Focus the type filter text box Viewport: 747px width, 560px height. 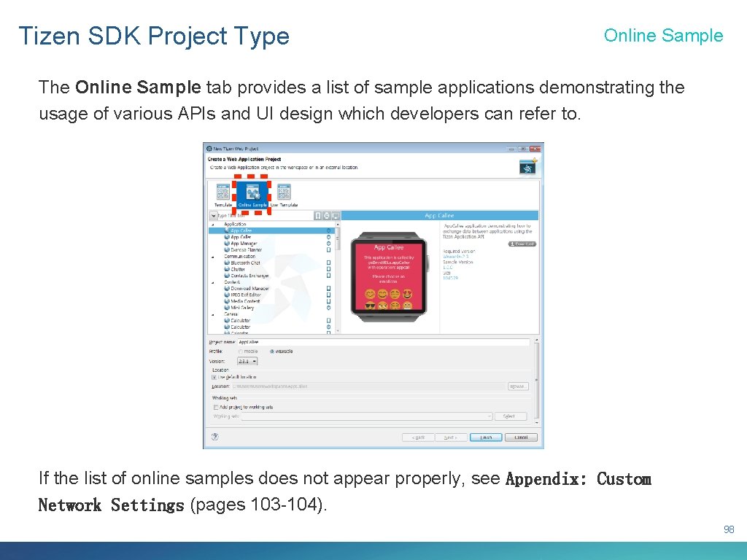pos(264,216)
